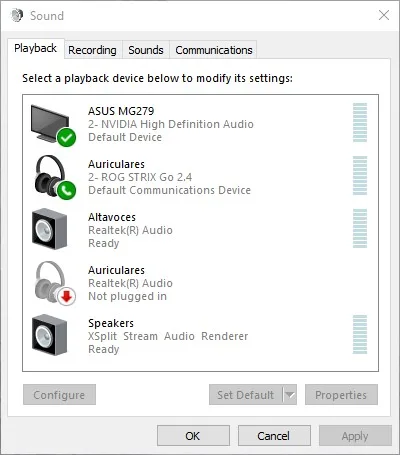Click the green phone communications badge
Viewport: 400px width, 455px height.
click(66, 190)
